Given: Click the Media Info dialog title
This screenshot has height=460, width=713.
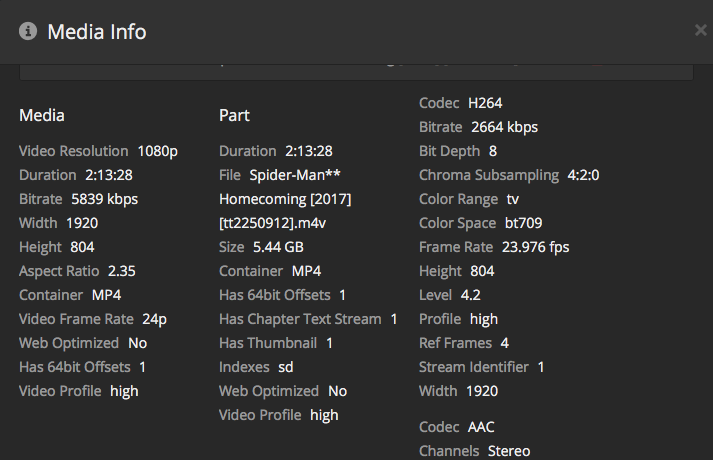Looking at the screenshot, I should 97,32.
